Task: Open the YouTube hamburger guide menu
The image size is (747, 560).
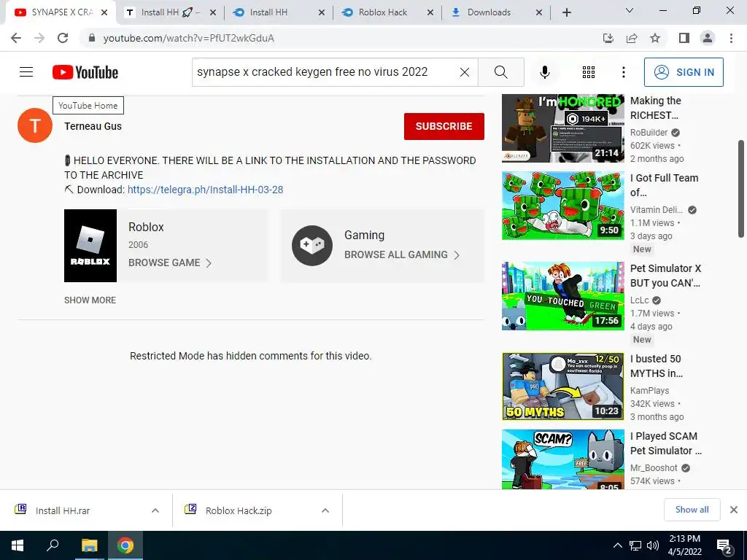Action: point(26,72)
